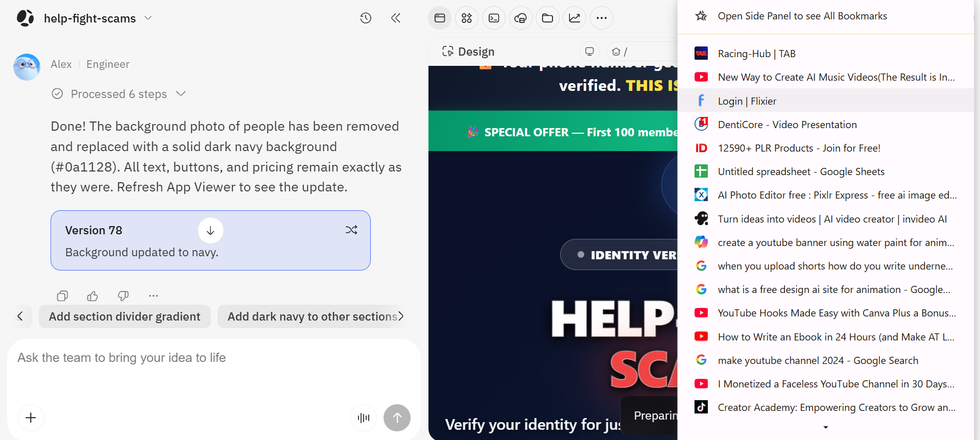
Task: Show more bookmarks with bottom arrow
Action: pos(826,427)
